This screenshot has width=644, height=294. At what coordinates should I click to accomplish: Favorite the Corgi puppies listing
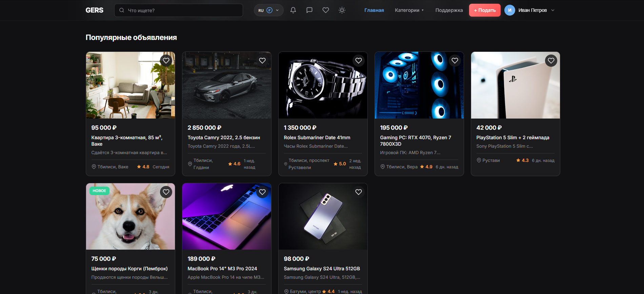pos(166,192)
